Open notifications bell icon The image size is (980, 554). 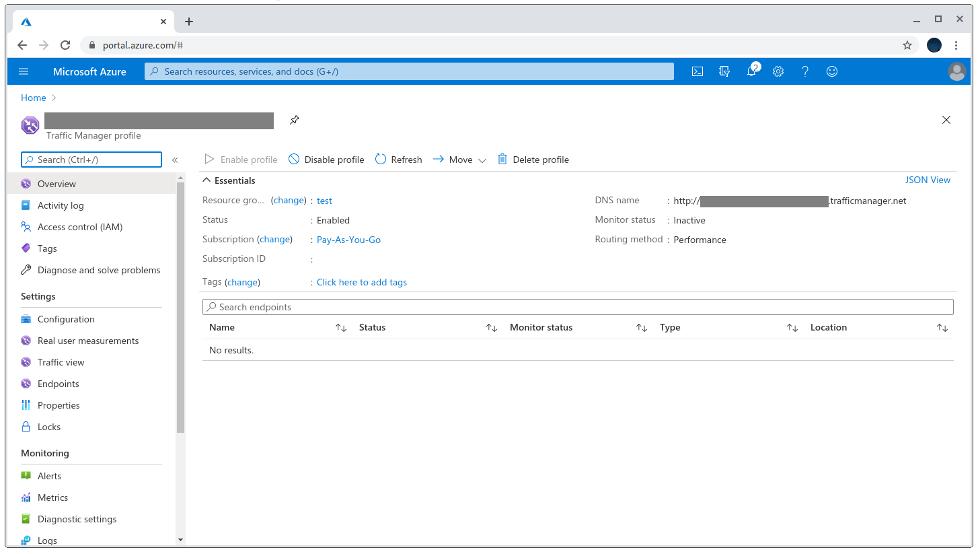pyautogui.click(x=752, y=71)
